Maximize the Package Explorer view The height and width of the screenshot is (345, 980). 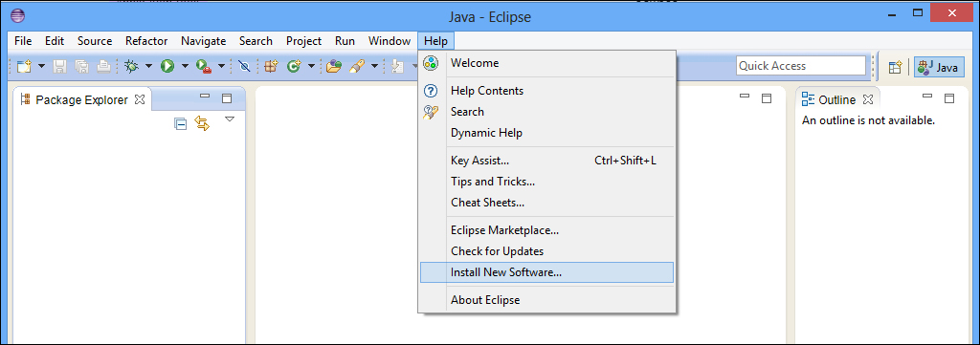227,98
